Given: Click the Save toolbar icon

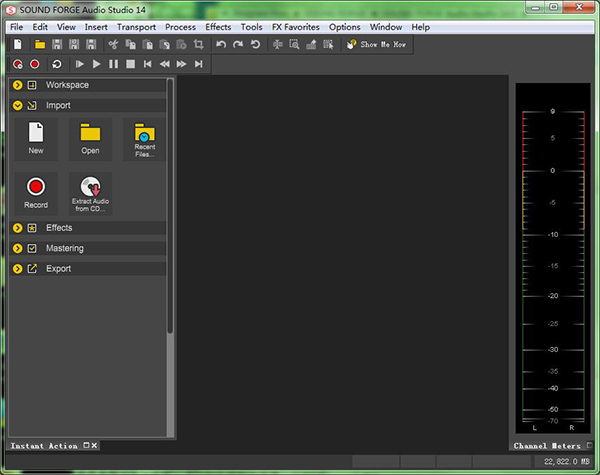Looking at the screenshot, I should click(x=57, y=44).
